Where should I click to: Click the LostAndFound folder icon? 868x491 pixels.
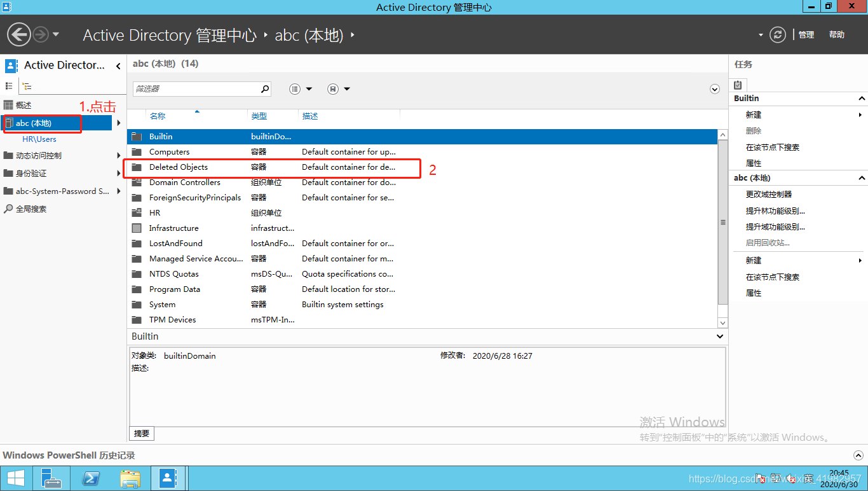point(137,244)
